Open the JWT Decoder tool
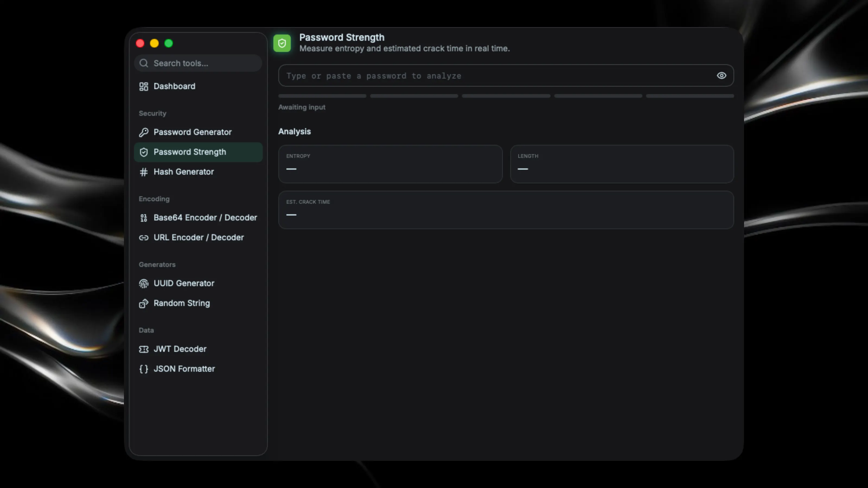The height and width of the screenshot is (488, 868). pyautogui.click(x=198, y=349)
